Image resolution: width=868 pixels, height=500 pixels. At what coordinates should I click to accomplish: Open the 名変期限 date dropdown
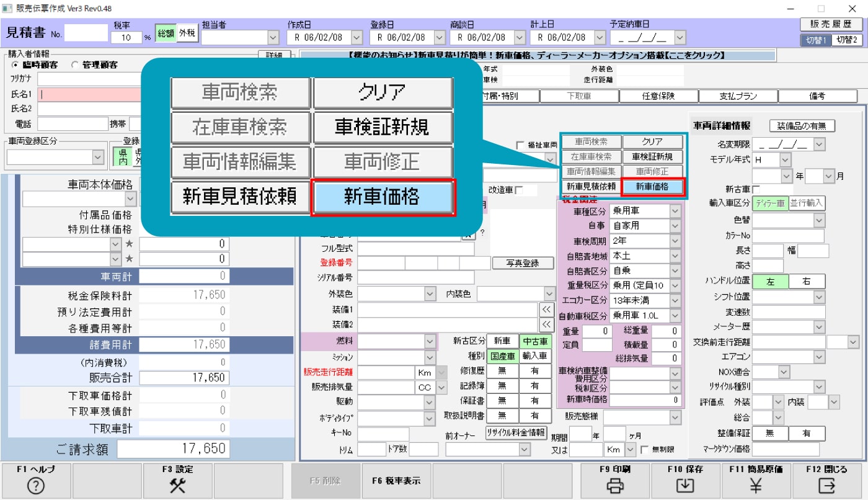pos(820,145)
